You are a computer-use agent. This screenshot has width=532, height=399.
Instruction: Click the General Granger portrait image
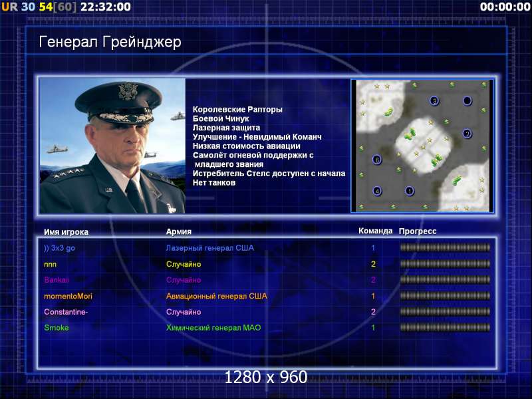[112, 146]
